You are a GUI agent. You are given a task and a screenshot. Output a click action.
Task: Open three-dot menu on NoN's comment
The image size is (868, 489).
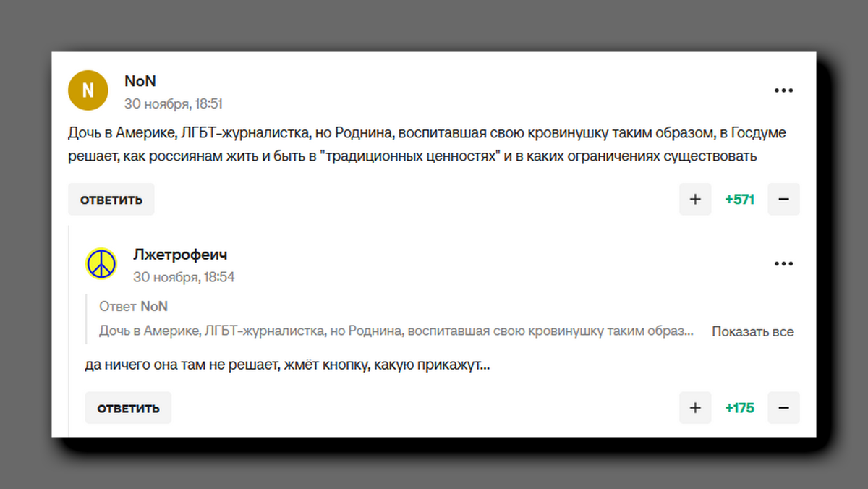coord(784,90)
